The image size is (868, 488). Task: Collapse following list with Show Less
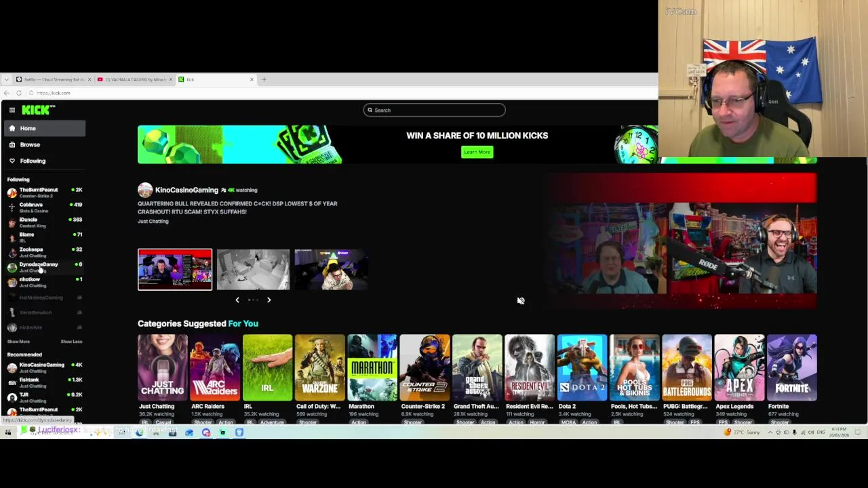71,342
